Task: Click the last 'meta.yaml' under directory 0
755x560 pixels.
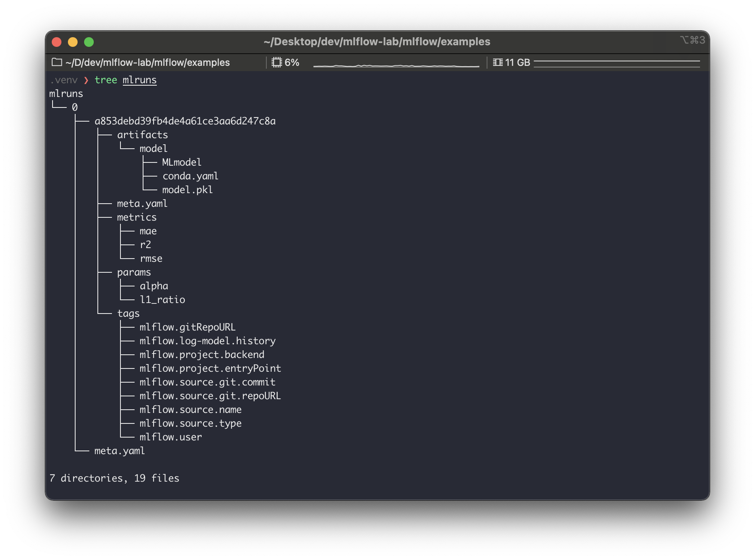Action: [120, 451]
